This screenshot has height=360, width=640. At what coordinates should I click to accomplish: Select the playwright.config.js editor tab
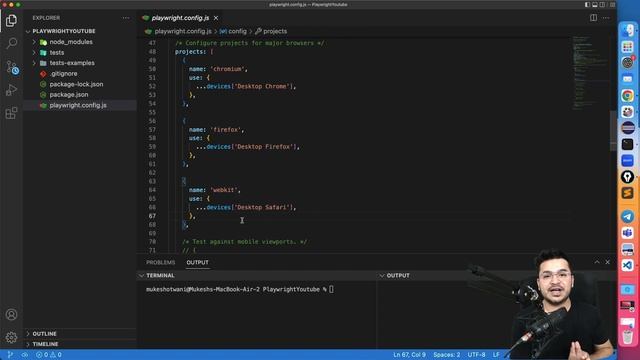(x=180, y=18)
